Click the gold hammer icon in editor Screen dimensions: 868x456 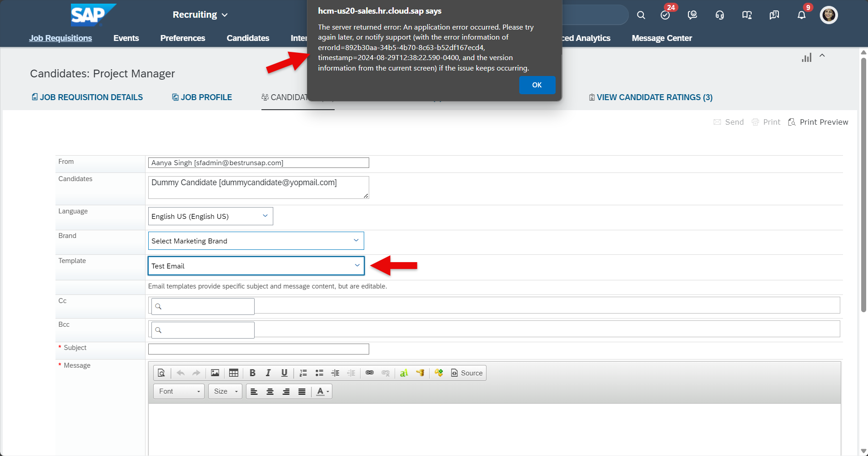click(420, 373)
